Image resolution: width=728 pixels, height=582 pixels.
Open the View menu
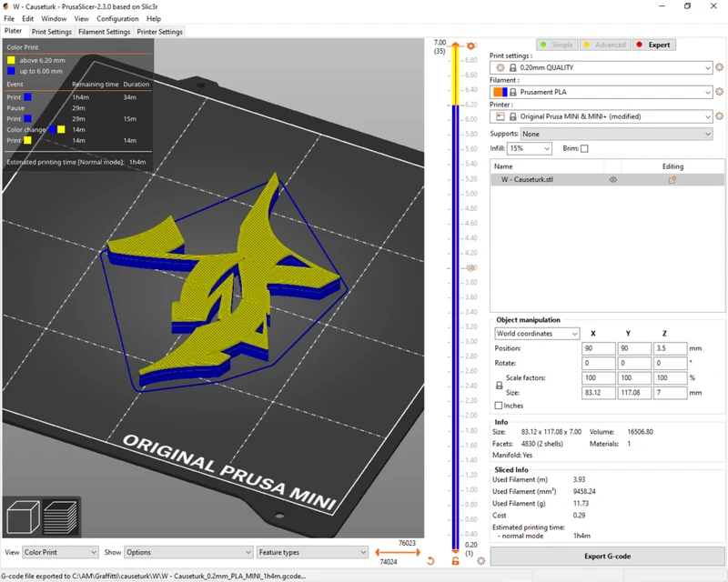(81, 18)
